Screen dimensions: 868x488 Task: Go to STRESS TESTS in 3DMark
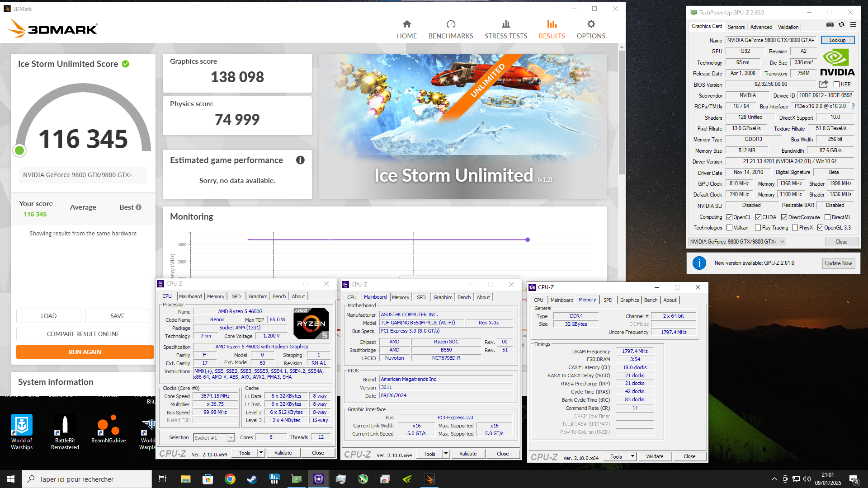(506, 30)
